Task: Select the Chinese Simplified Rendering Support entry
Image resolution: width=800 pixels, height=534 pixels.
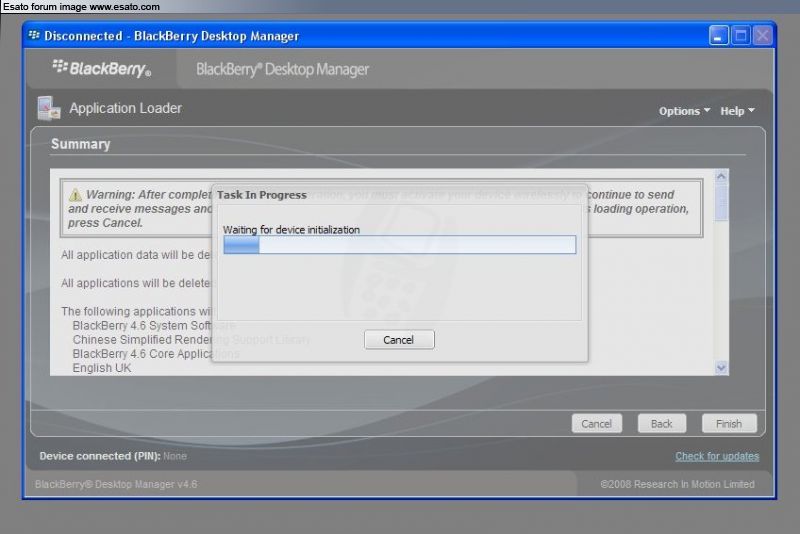Action: coord(191,339)
